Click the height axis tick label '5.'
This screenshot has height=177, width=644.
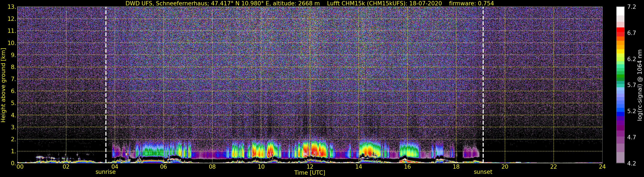[x=13, y=103]
